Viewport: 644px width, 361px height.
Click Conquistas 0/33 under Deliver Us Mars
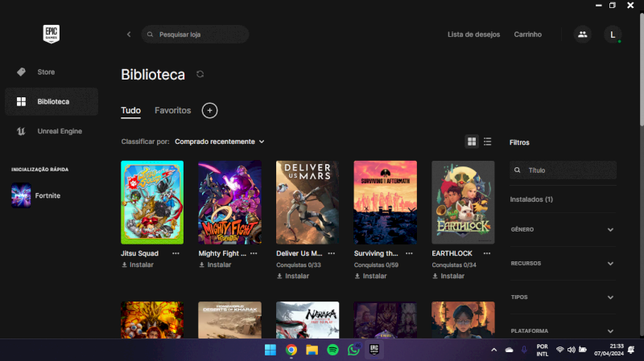click(x=299, y=265)
